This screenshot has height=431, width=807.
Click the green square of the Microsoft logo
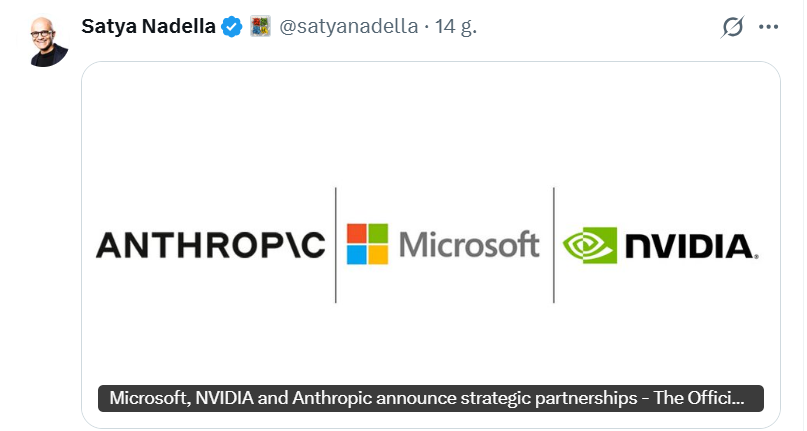coord(378,233)
